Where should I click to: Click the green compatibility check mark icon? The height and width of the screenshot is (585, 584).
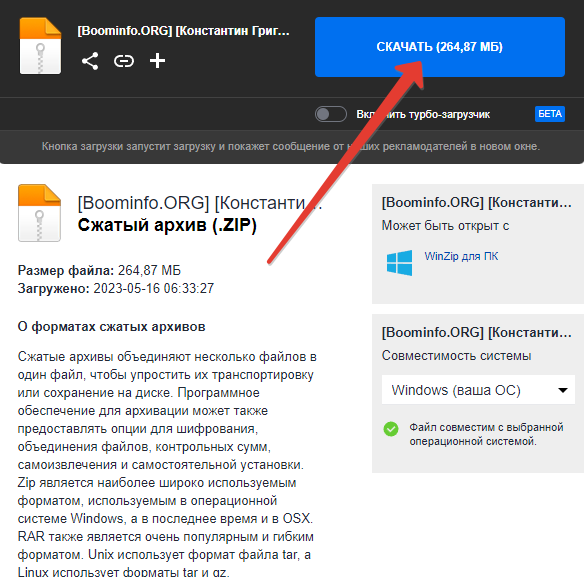(391, 429)
